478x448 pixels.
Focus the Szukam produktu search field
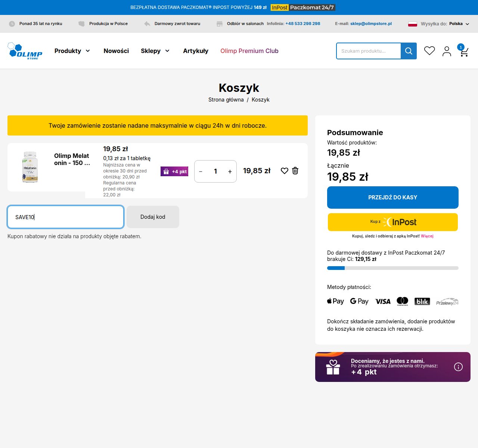369,51
